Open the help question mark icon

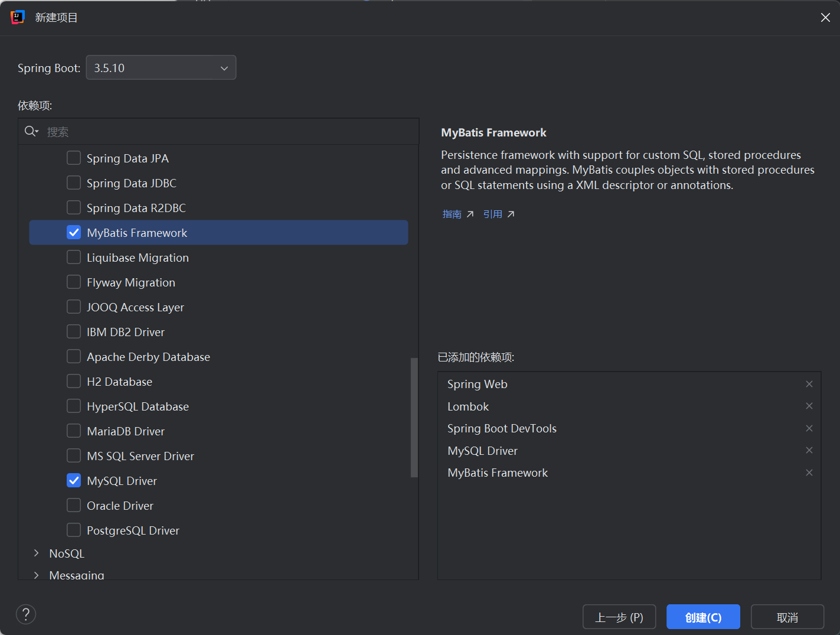26,614
